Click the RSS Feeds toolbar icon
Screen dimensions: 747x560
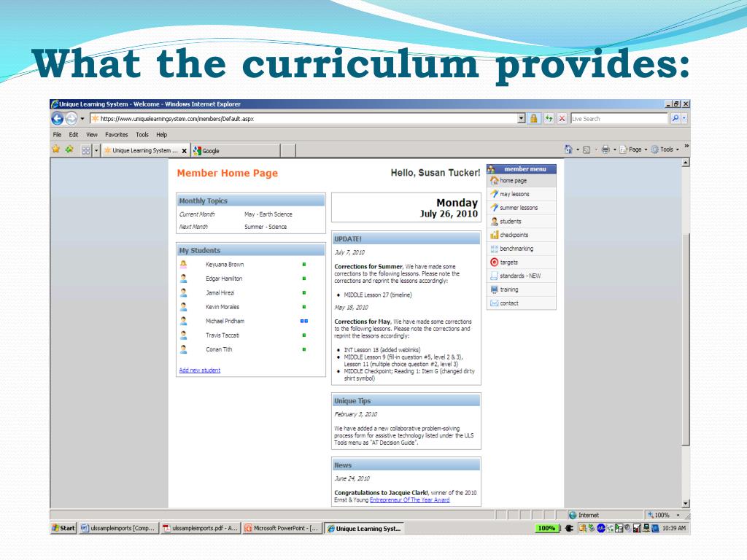coord(587,149)
